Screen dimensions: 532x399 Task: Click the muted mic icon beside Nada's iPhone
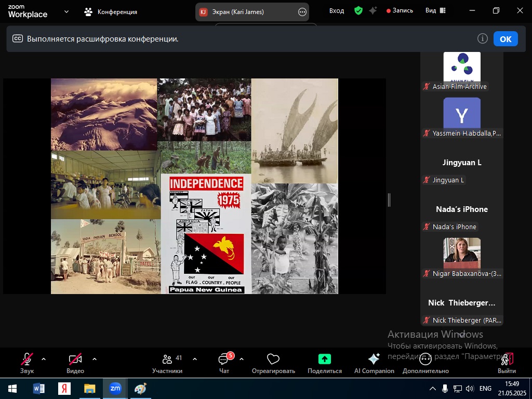coord(427,227)
